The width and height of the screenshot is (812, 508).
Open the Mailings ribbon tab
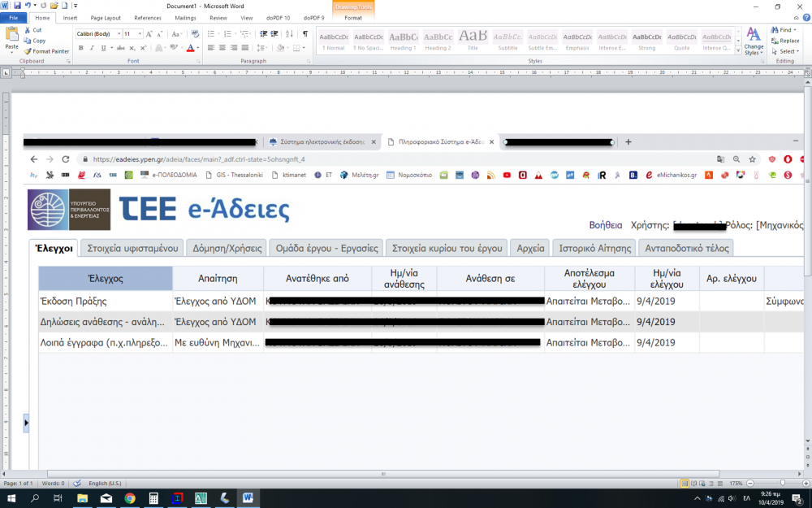click(185, 17)
